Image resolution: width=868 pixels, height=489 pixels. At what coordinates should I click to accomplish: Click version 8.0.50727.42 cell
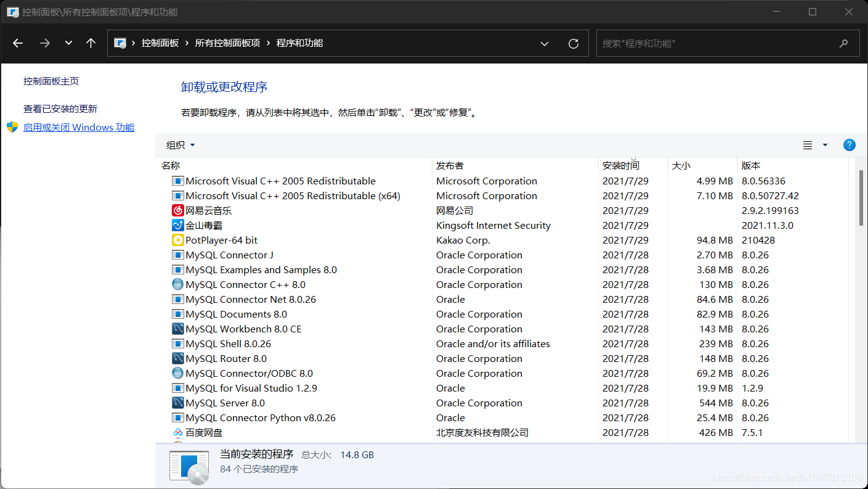click(770, 196)
